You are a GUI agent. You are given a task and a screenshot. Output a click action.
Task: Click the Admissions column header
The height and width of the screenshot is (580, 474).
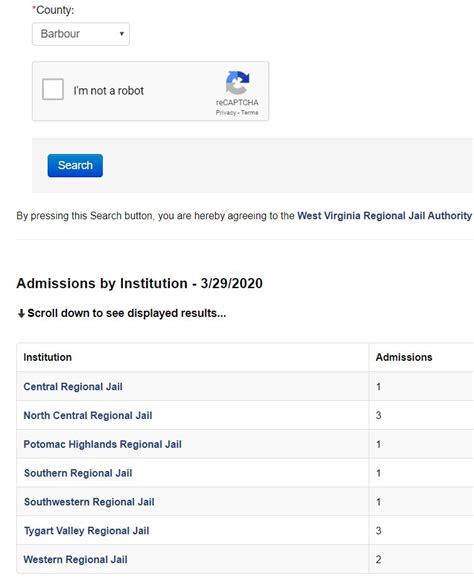(404, 357)
